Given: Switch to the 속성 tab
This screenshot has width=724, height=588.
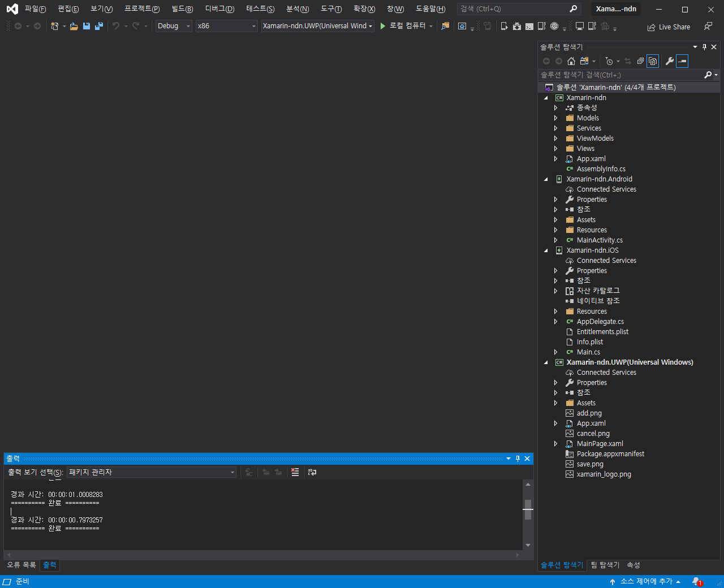Looking at the screenshot, I should [633, 565].
